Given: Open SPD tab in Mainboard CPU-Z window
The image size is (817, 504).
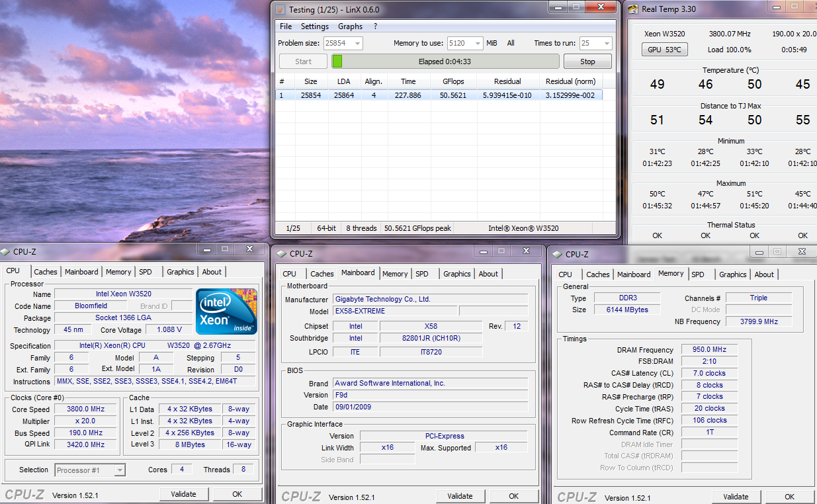Looking at the screenshot, I should [422, 274].
